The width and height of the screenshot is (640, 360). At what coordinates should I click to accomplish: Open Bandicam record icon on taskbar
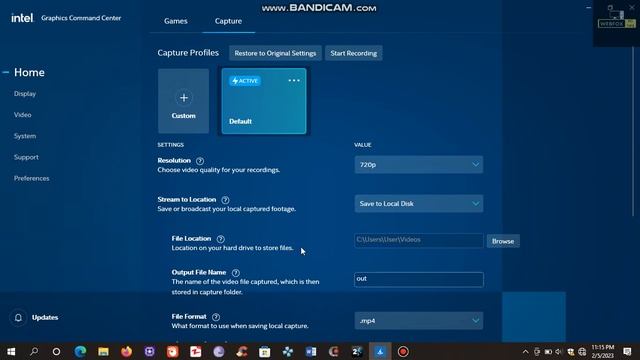click(x=403, y=351)
